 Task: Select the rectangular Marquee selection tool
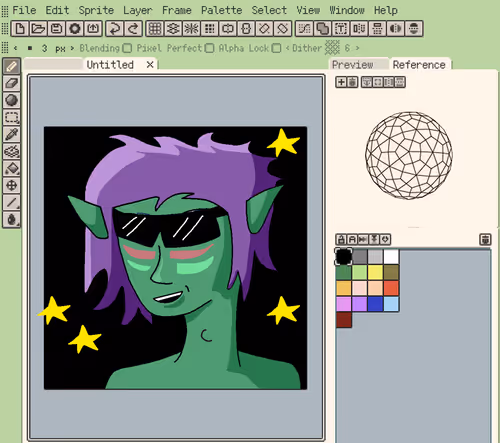coord(12,117)
